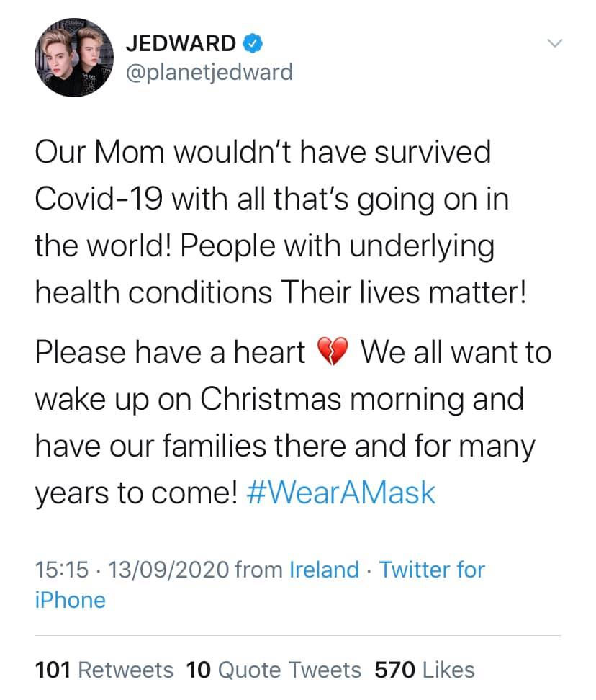Viewport: 596px width, 700px height.
Task: Click the 'Please have a heart' text
Action: [x=170, y=352]
